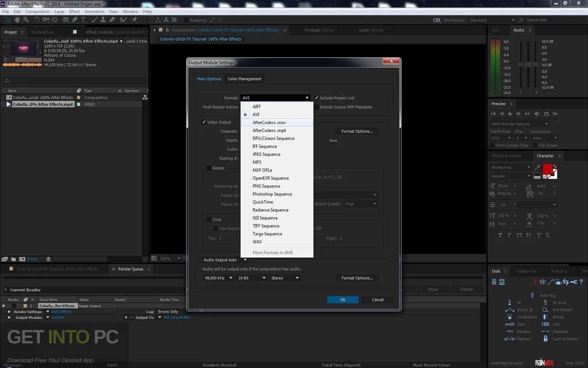Viewport: 588px width, 368px height.
Task: Select the Rectangle shape tool
Action: point(66,20)
